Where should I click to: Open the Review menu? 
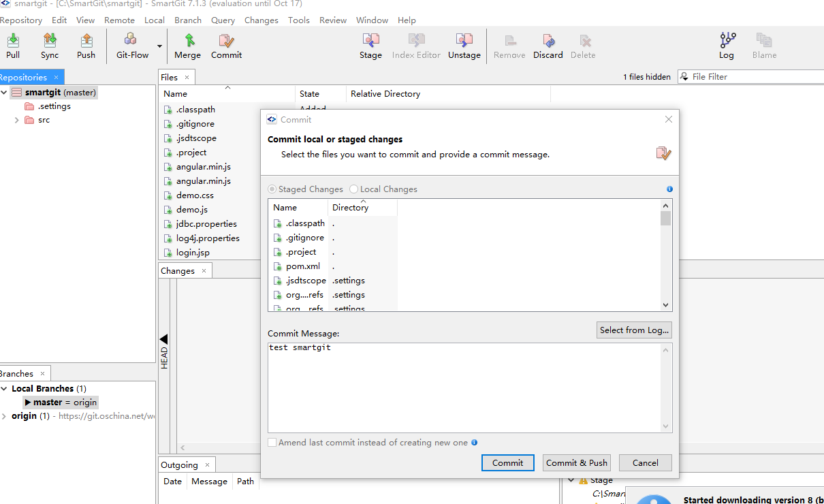[x=333, y=20]
